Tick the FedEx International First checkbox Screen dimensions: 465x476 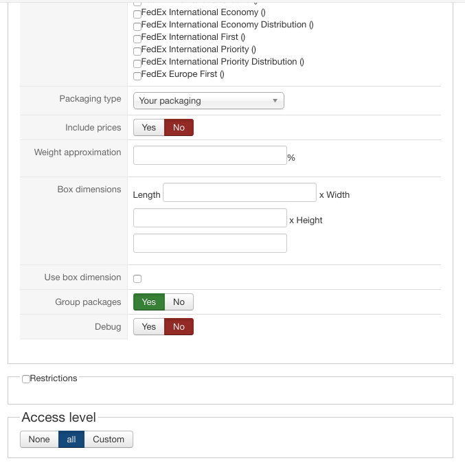[x=137, y=38]
